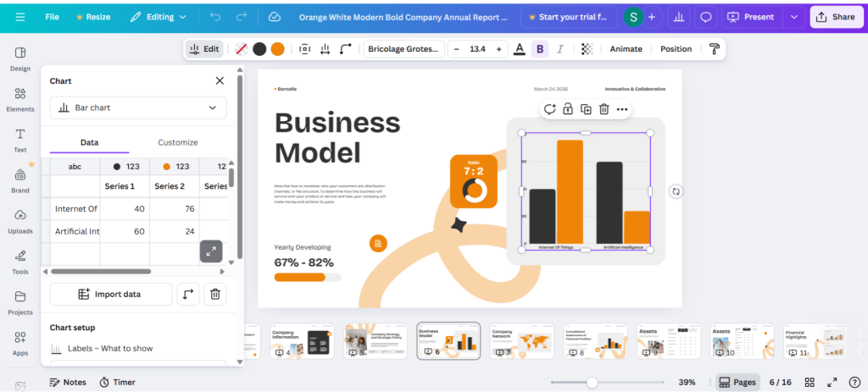Open the Apps sidebar panel
Screen dimensions: 868x392
[x=20, y=343]
